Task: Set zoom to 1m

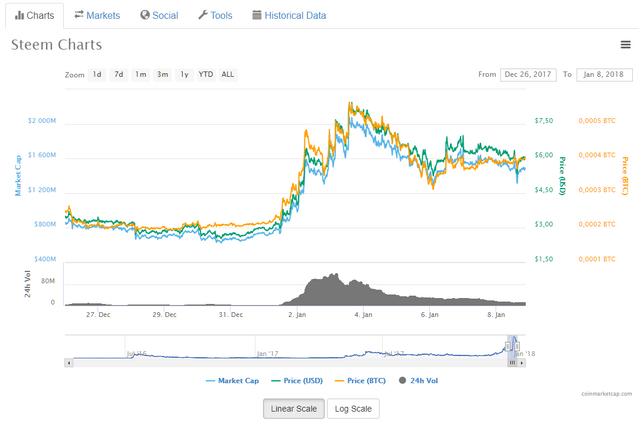Action: pos(141,75)
